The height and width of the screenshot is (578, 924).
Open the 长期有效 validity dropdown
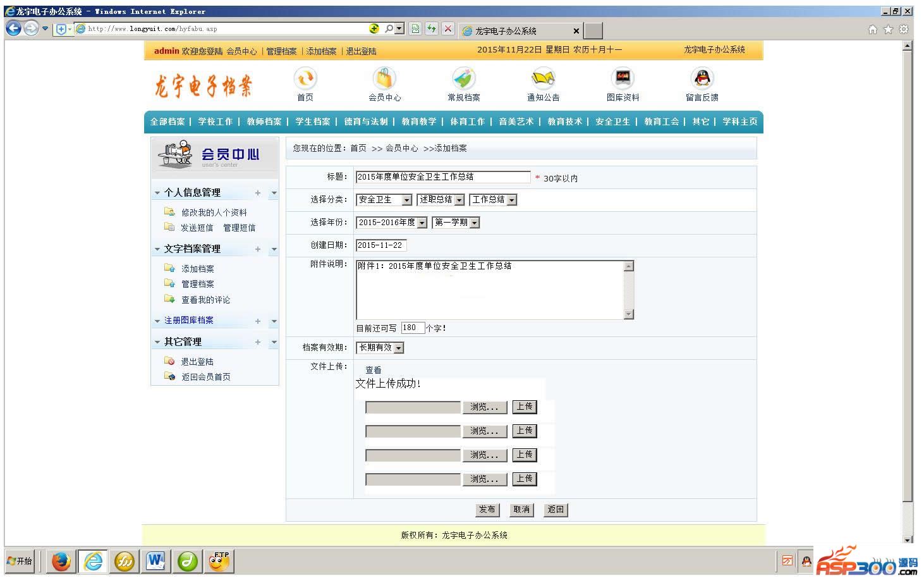(380, 348)
